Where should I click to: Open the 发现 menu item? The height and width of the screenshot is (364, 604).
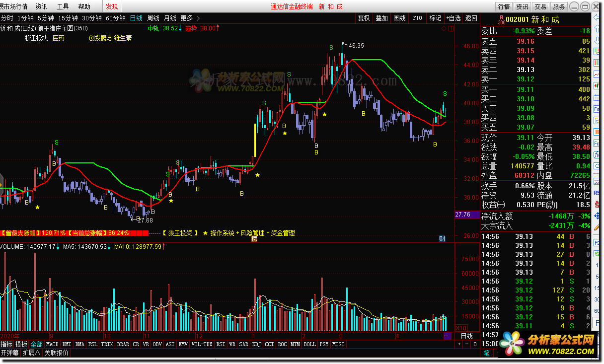[x=112, y=6]
